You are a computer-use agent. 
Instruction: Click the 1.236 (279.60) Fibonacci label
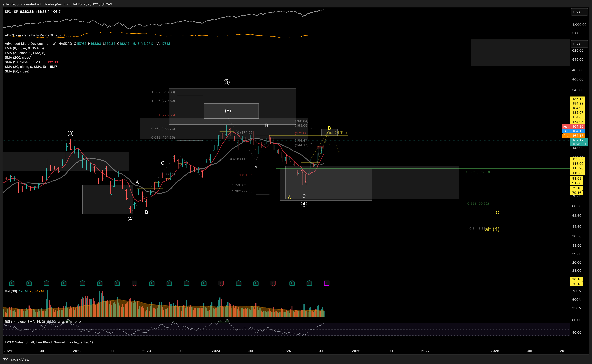pyautogui.click(x=163, y=101)
